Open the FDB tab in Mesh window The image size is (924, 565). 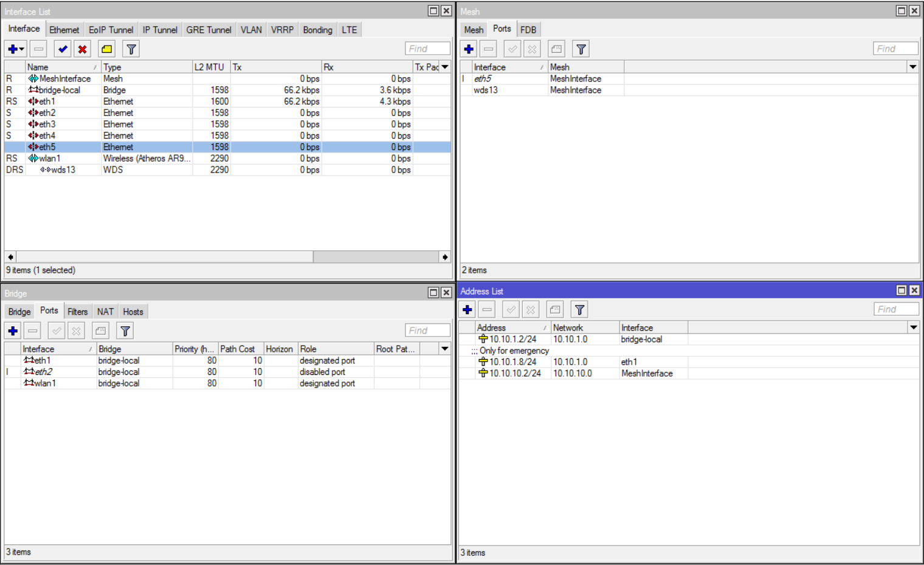pyautogui.click(x=528, y=30)
